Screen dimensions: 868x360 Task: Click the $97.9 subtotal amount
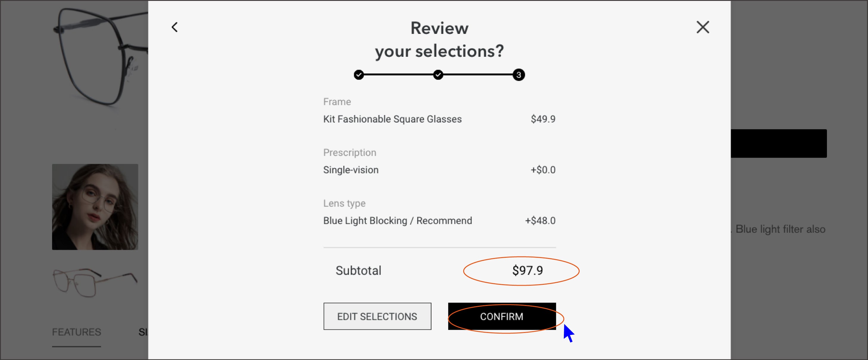click(527, 271)
